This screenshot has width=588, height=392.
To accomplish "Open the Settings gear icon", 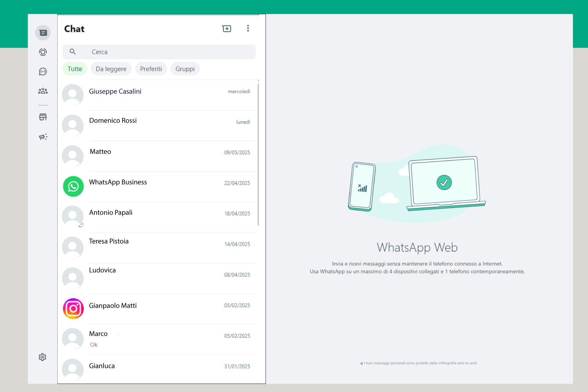I will pyautogui.click(x=43, y=357).
